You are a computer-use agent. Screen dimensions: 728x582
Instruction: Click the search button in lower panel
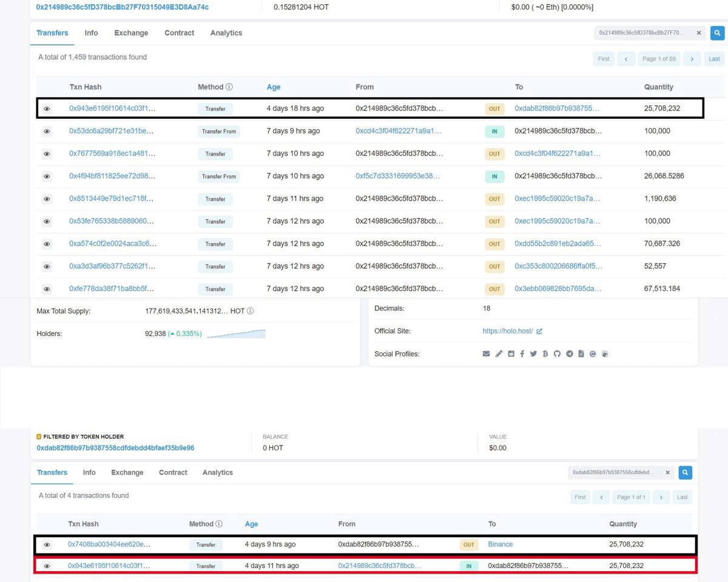click(685, 473)
